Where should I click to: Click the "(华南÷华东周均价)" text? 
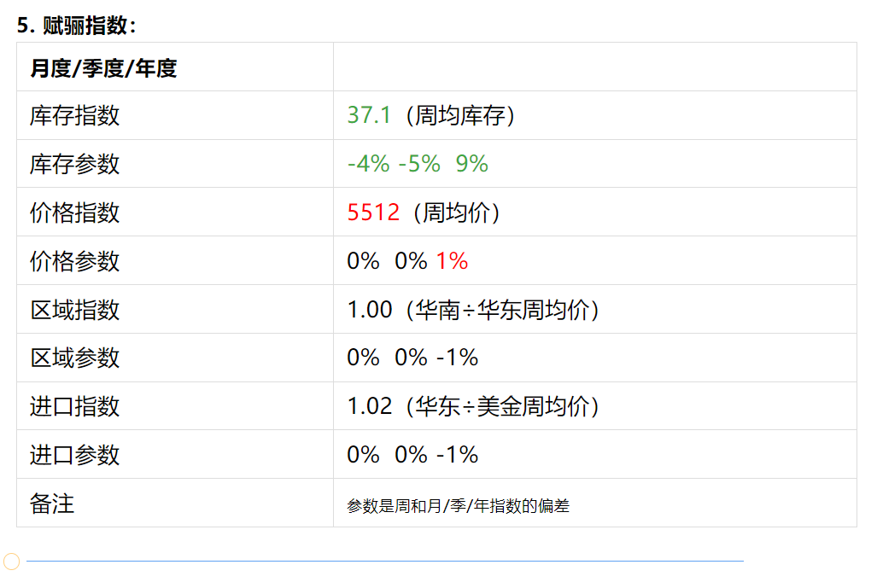pos(503,310)
